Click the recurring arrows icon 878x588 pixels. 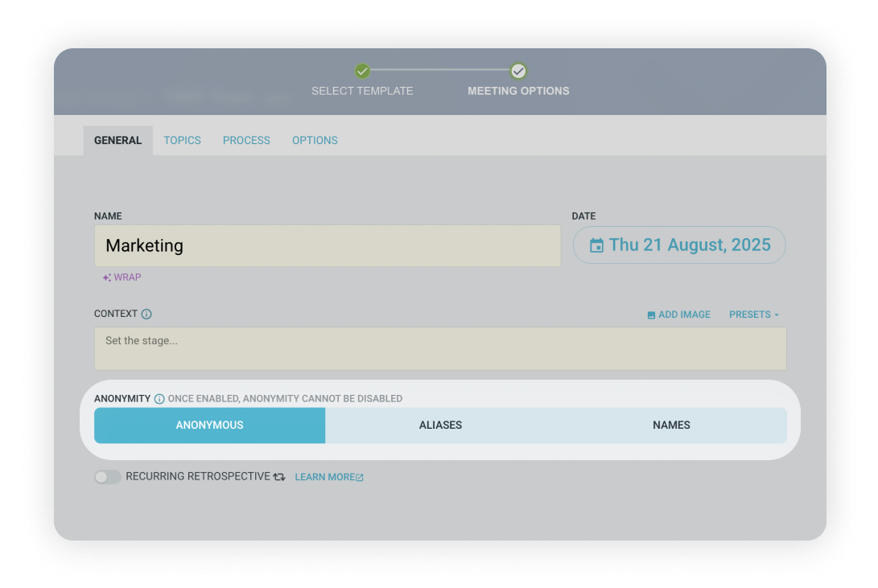pyautogui.click(x=279, y=477)
